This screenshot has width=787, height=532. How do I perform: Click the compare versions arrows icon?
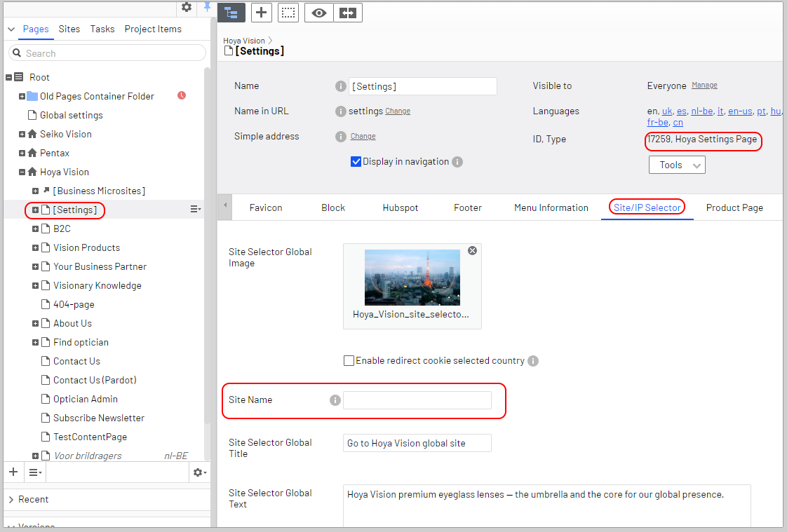tap(348, 13)
